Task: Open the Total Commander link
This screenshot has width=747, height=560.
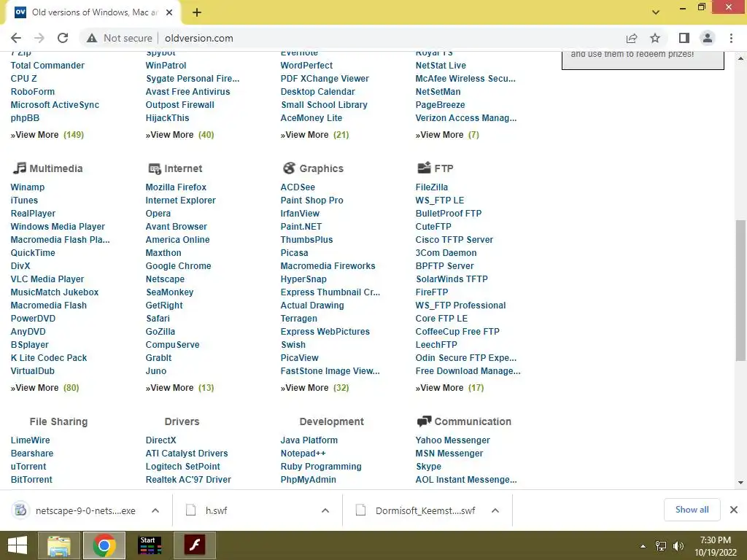Action: pyautogui.click(x=47, y=65)
